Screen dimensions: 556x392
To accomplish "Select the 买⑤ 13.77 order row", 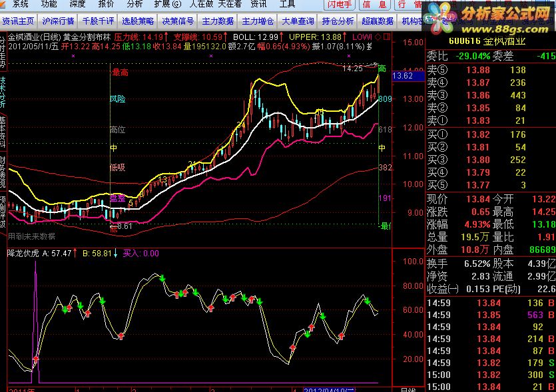I will click(491, 186).
